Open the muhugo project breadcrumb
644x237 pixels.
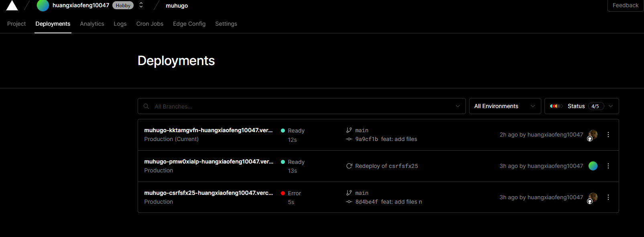coord(177,6)
